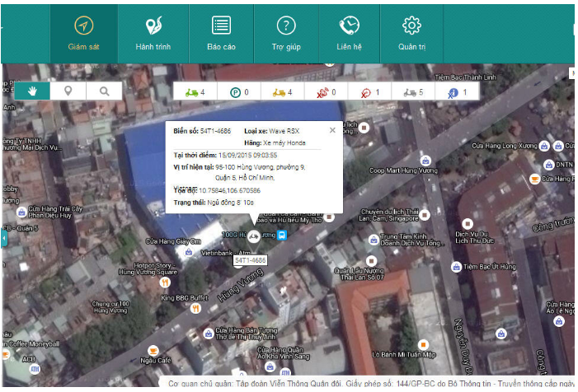Expand the collapsed left side panel
The image size is (578, 392).
point(3,238)
